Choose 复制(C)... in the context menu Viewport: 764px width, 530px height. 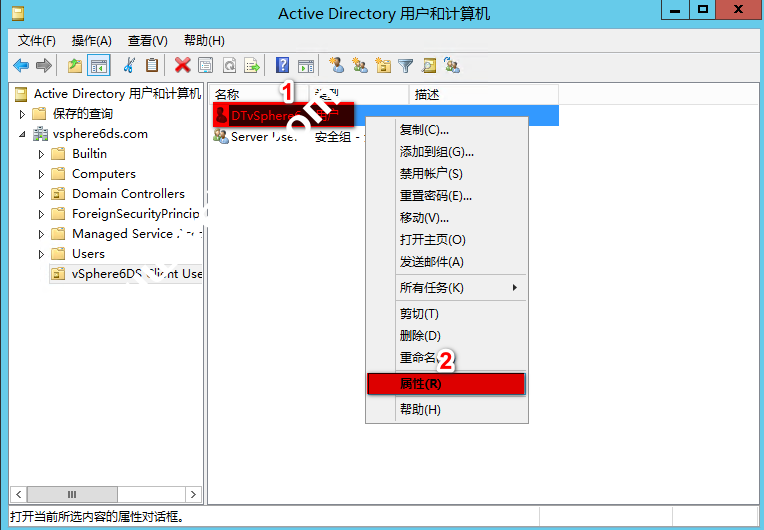(x=447, y=130)
